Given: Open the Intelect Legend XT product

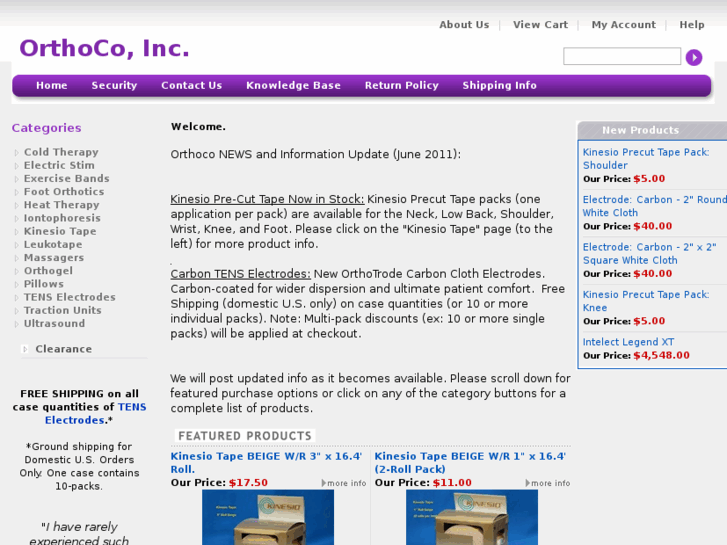Looking at the screenshot, I should (x=628, y=342).
